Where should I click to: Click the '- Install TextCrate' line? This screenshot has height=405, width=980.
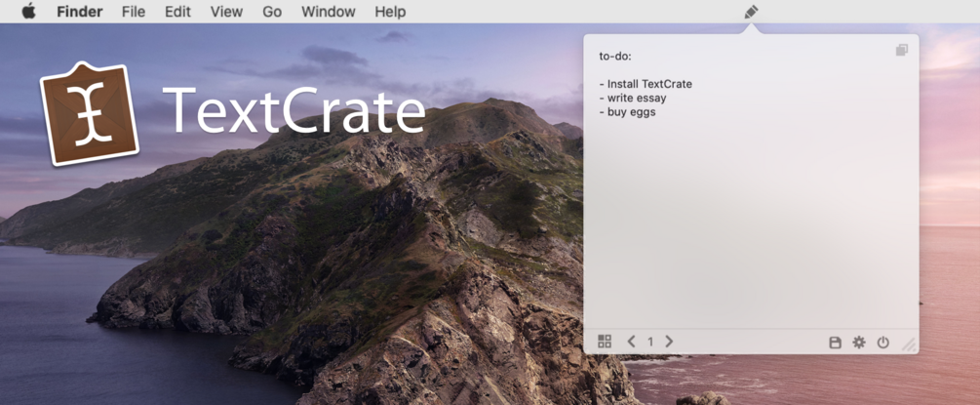click(646, 84)
